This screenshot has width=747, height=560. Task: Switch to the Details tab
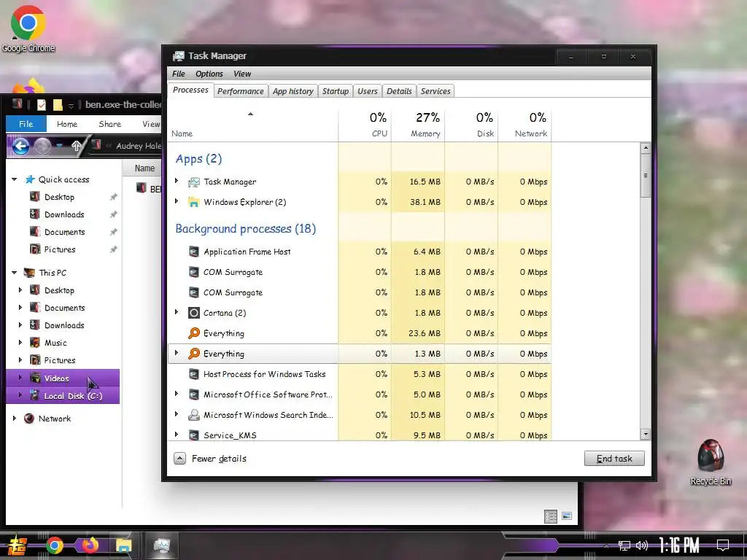[399, 91]
